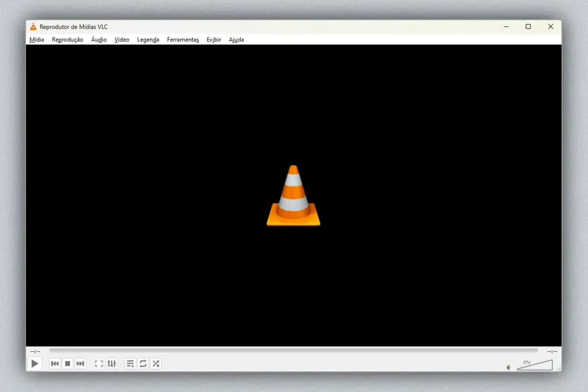This screenshot has height=392, width=588.
Task: Open the Vídeo menu
Action: [122, 40]
